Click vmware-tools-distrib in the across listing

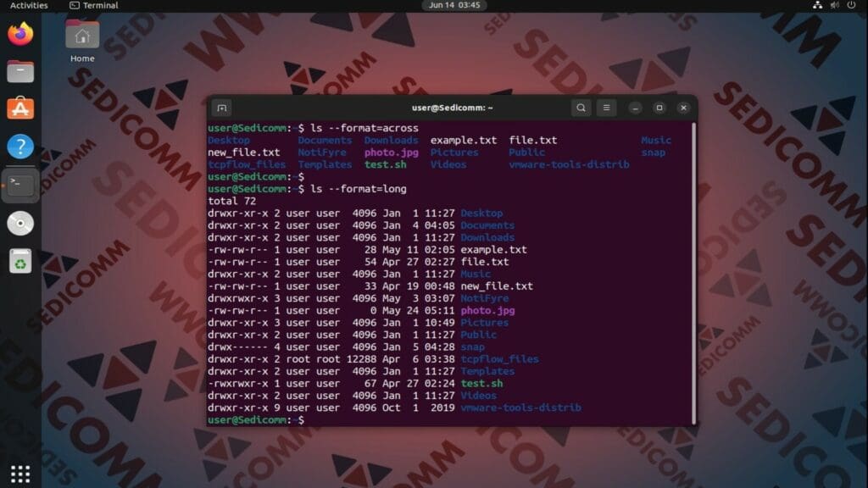click(x=569, y=164)
